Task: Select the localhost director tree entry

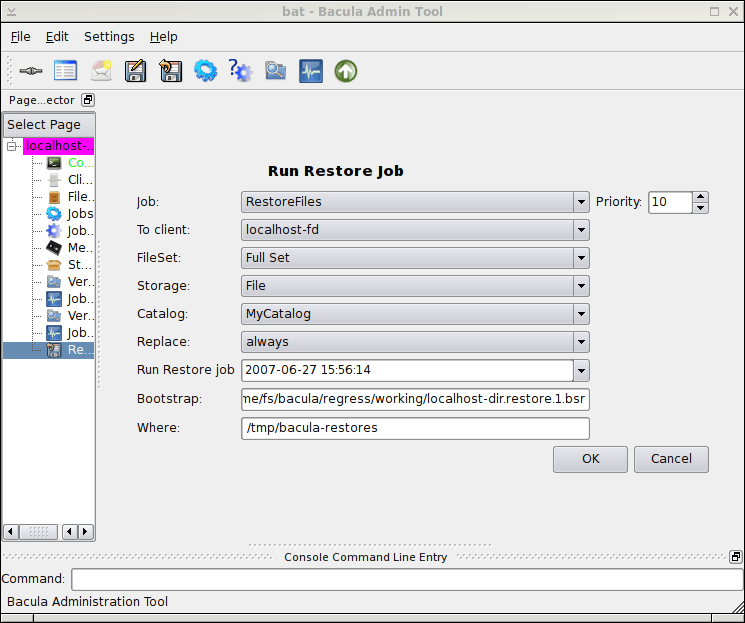Action: click(x=58, y=146)
